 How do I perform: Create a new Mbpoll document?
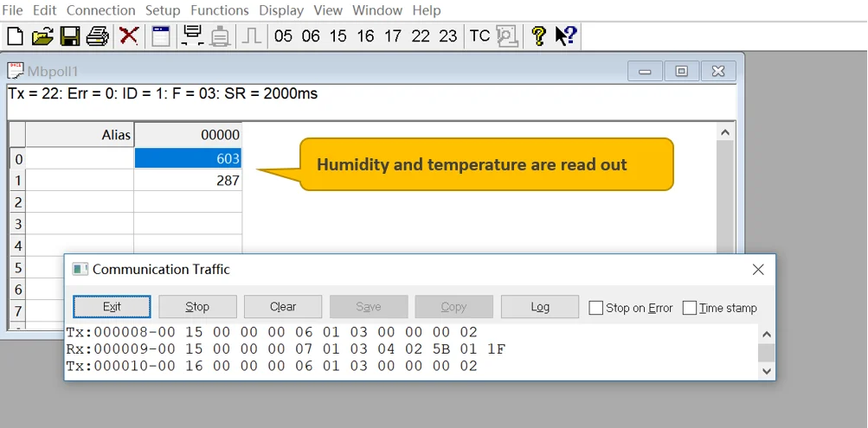[15, 36]
